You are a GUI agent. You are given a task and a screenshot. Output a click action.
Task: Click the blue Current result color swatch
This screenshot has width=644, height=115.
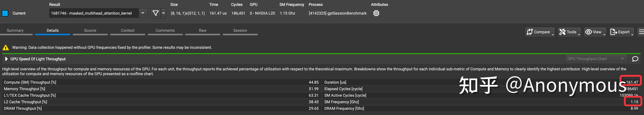[5, 13]
